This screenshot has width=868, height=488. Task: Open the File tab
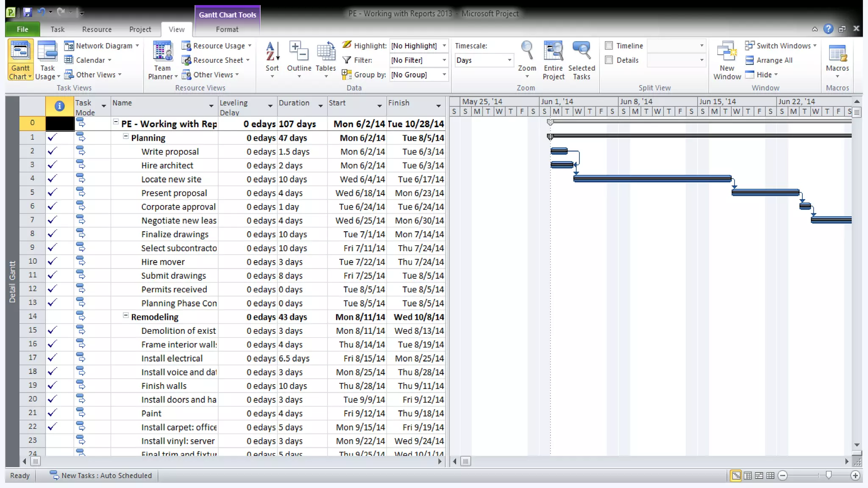click(22, 29)
